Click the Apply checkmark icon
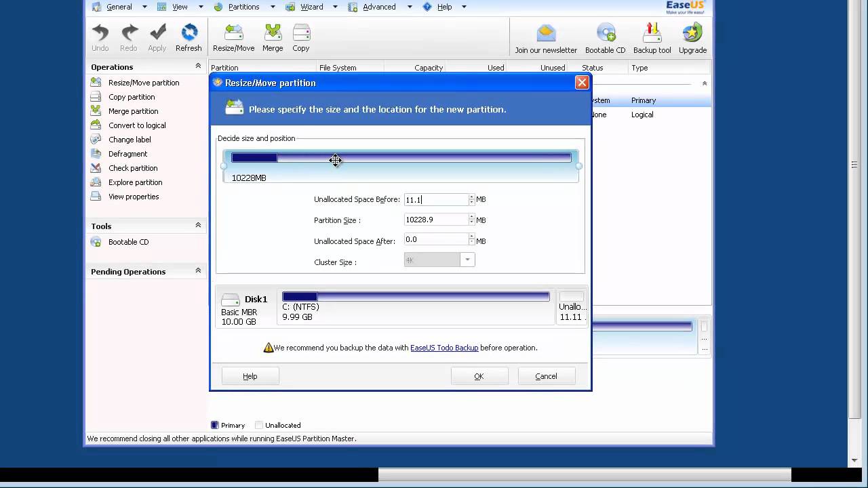 157,32
